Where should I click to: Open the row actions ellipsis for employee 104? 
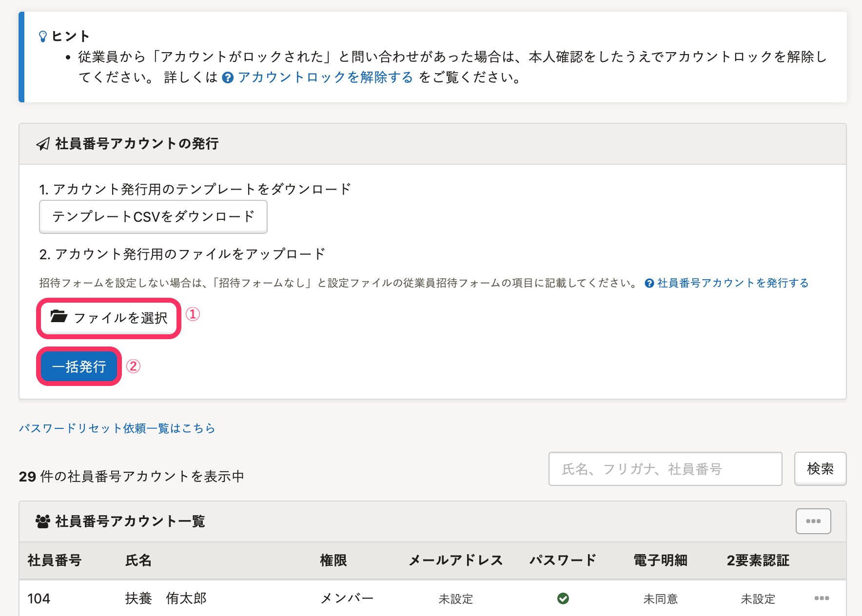click(822, 598)
